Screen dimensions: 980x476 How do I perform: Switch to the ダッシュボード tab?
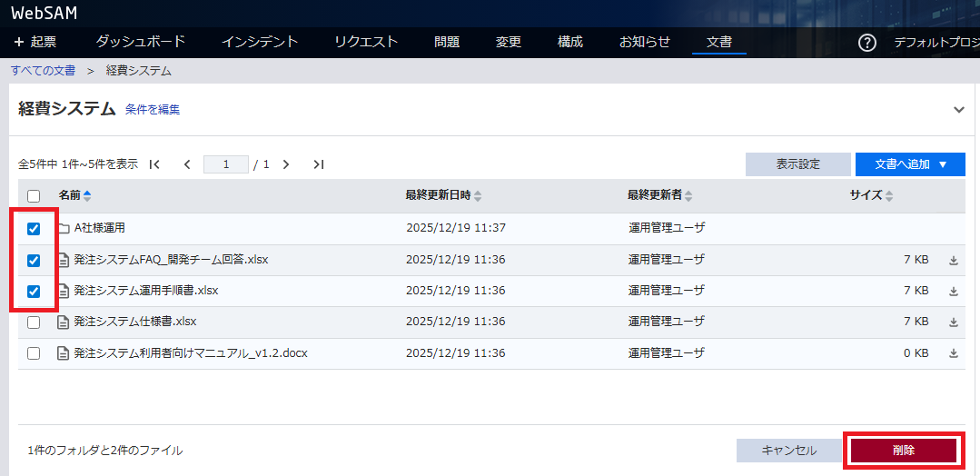140,42
